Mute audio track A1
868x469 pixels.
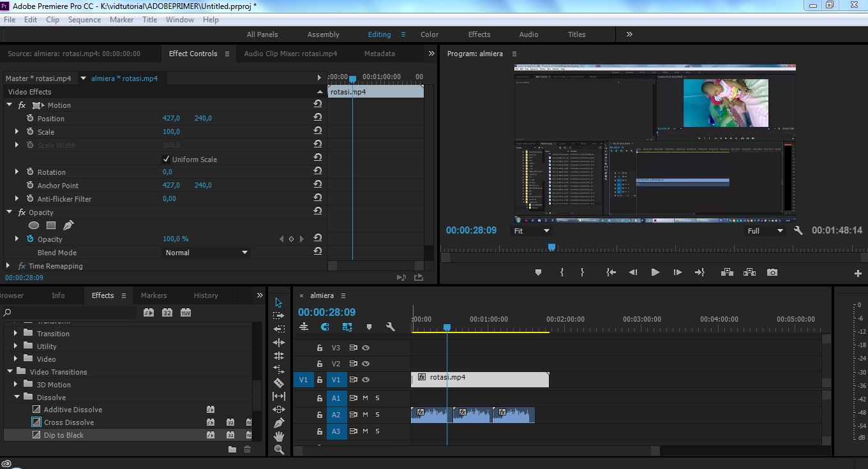[366, 398]
